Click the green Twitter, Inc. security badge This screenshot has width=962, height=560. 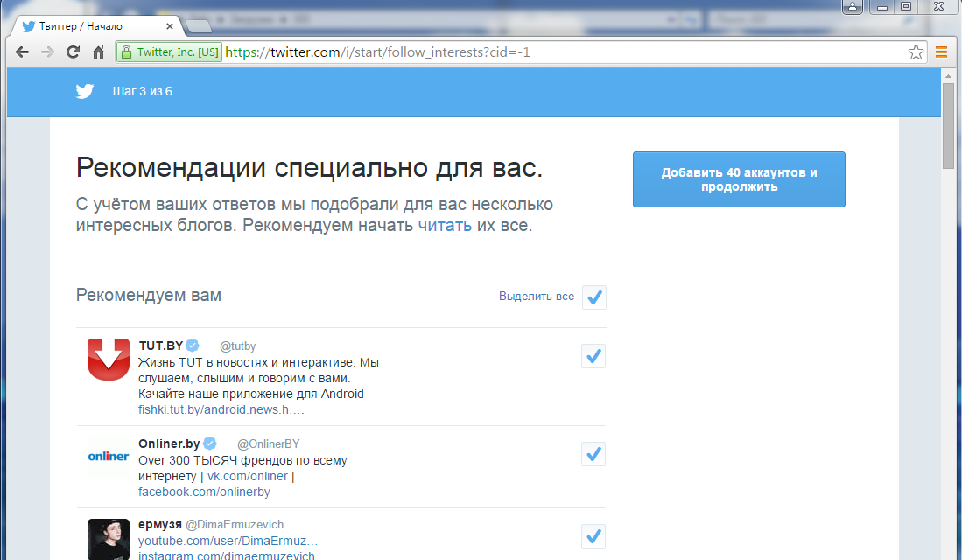click(x=170, y=52)
